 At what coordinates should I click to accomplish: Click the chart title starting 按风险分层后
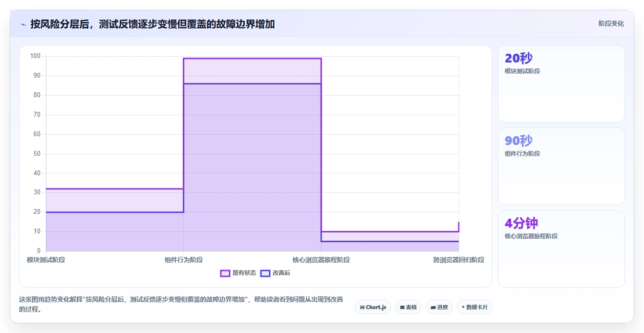point(152,24)
